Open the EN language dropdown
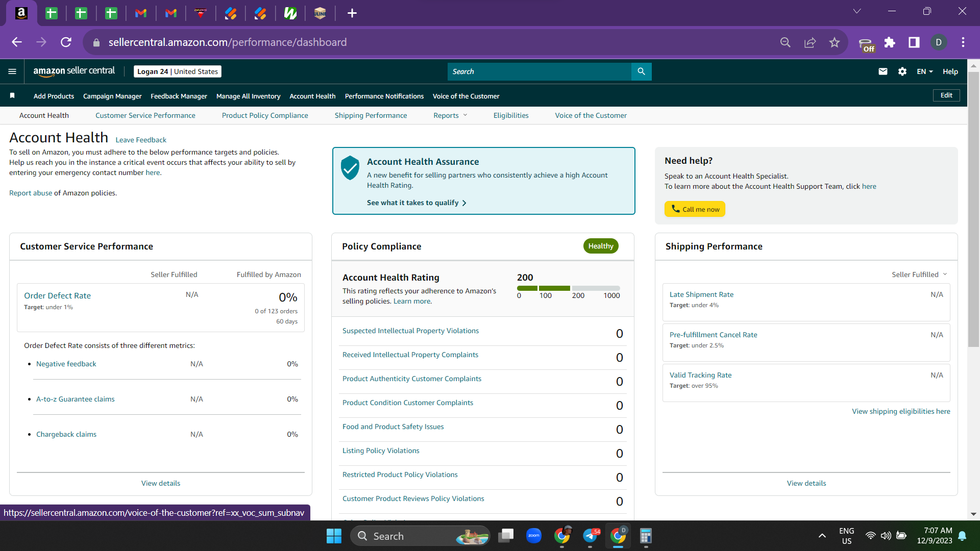 925,71
